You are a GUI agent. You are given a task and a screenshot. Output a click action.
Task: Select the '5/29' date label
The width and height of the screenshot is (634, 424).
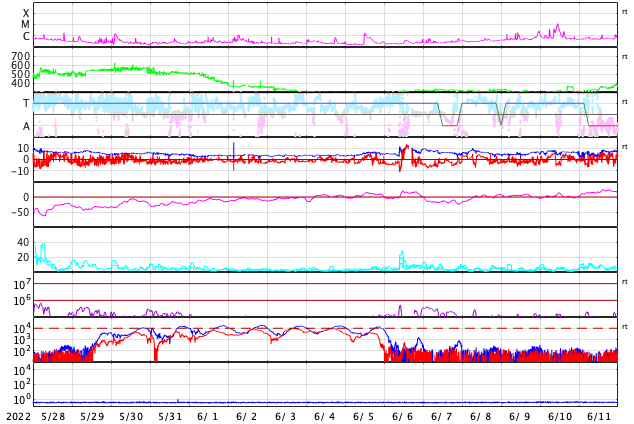point(92,416)
